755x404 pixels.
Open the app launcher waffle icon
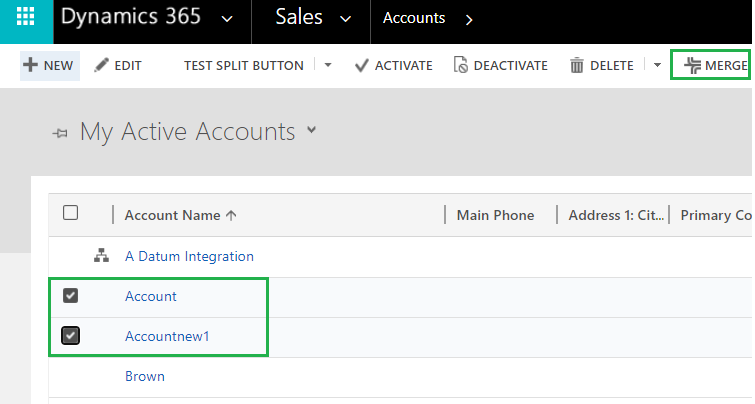click(x=26, y=17)
